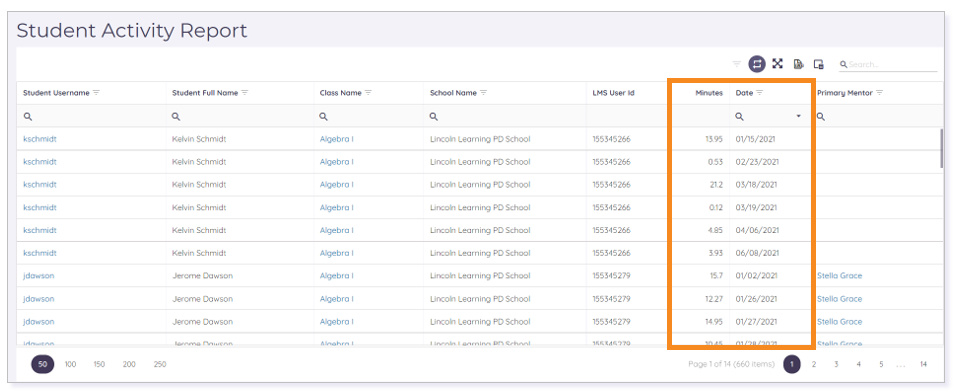This screenshot has width=961, height=392.
Task: Open Stella Grace link in 01/27/2021 row
Action: coord(839,322)
